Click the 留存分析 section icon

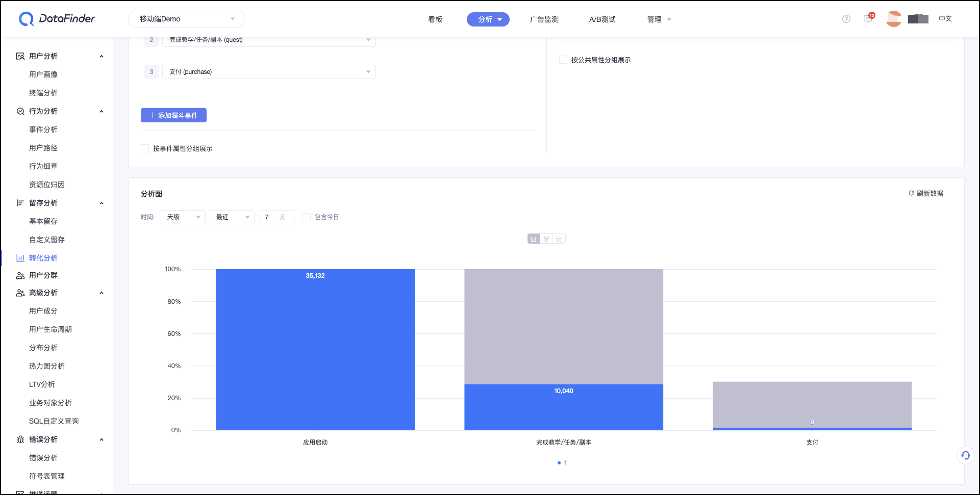tap(20, 203)
